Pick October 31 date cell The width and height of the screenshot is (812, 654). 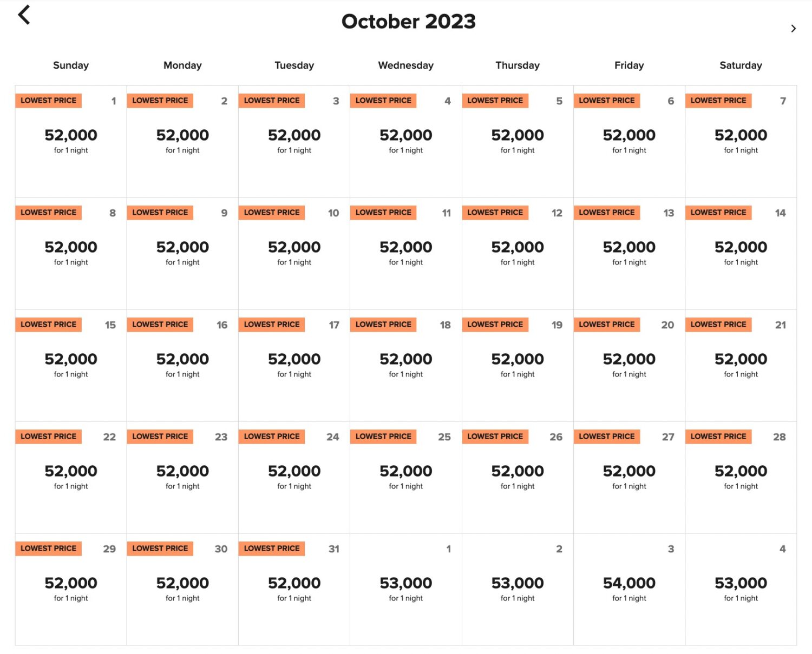click(x=294, y=589)
